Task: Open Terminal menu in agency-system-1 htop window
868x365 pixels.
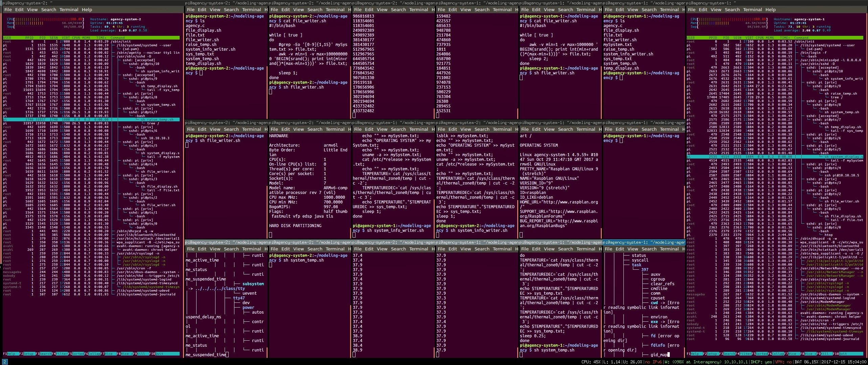Action: point(753,10)
